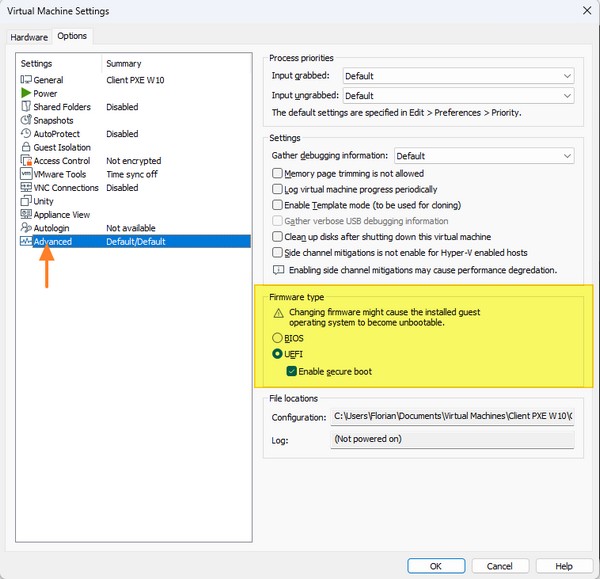The height and width of the screenshot is (579, 600).
Task: Click the side channel info bubble icon
Action: [278, 270]
